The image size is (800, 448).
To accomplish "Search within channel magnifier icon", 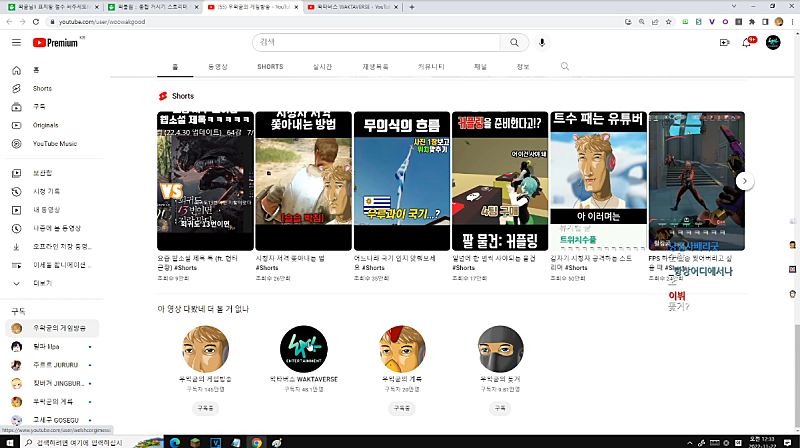I will pyautogui.click(x=565, y=66).
